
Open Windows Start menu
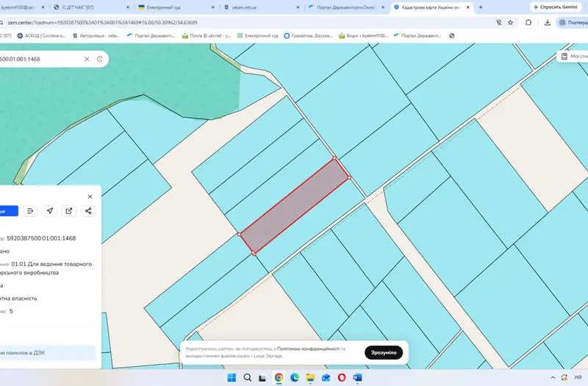[232, 377]
